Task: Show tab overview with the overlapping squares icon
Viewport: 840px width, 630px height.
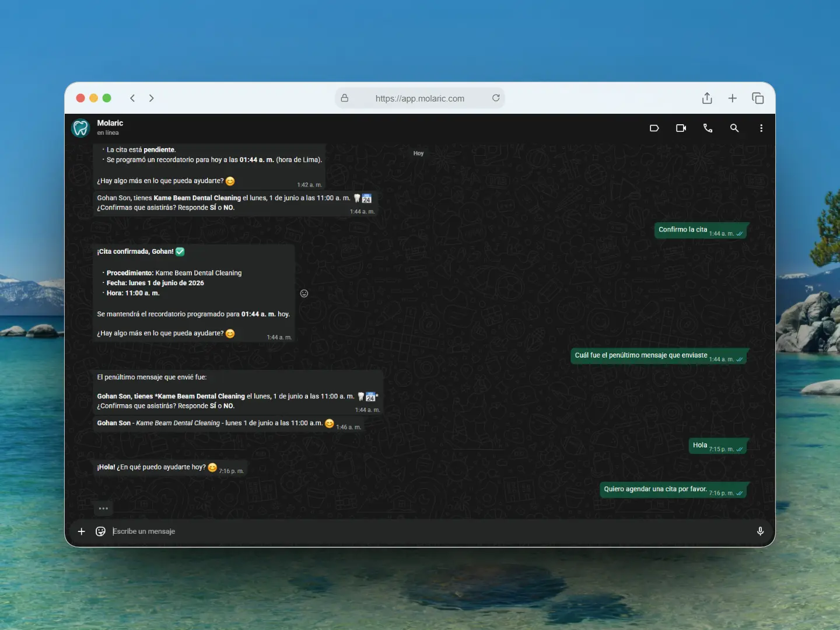Action: click(758, 98)
